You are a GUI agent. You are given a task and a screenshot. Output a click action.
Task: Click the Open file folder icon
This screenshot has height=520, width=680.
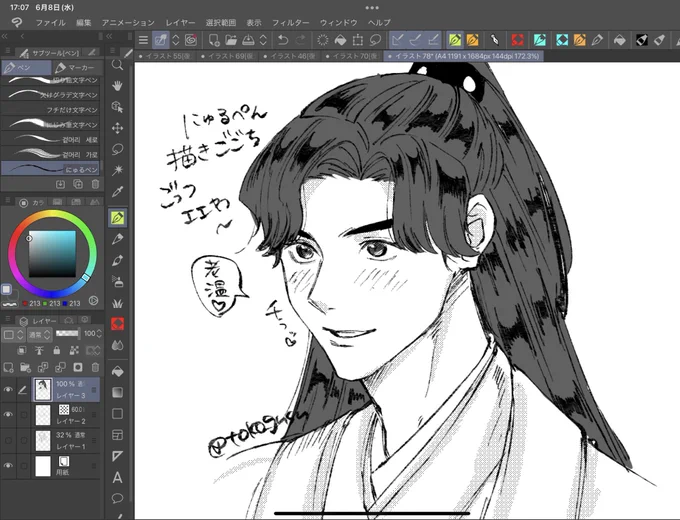pos(231,40)
